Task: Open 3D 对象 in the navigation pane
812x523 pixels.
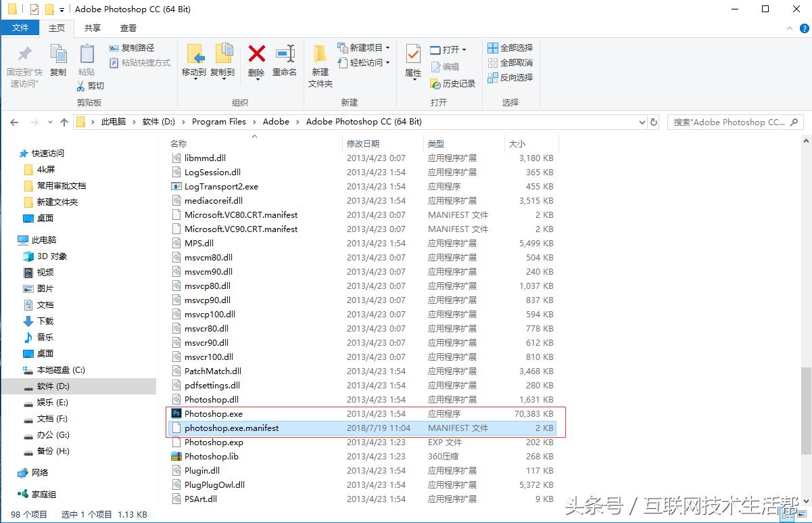Action: 52,256
